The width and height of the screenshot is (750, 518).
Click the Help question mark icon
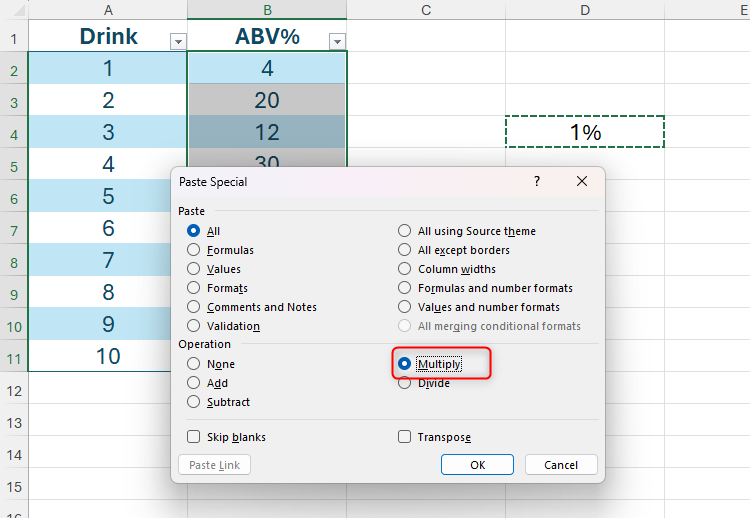536,182
